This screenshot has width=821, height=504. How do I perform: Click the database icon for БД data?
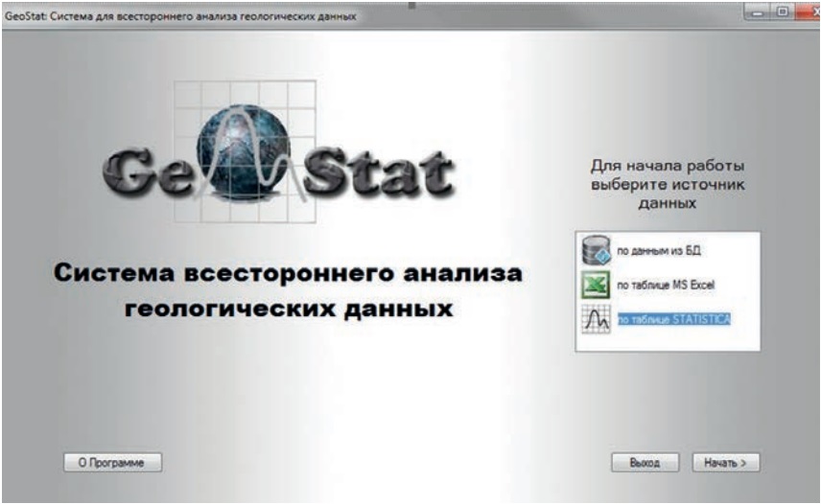tap(596, 250)
